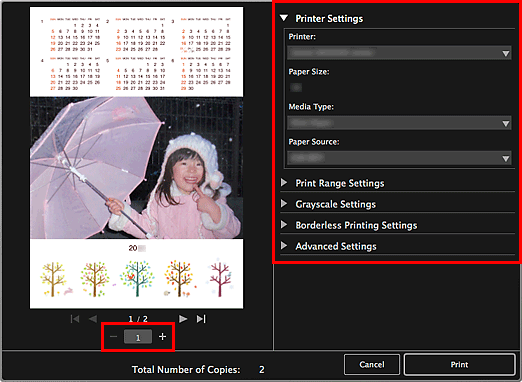Click the calendar page preview photo
The width and height of the screenshot is (522, 382).
tap(137, 168)
